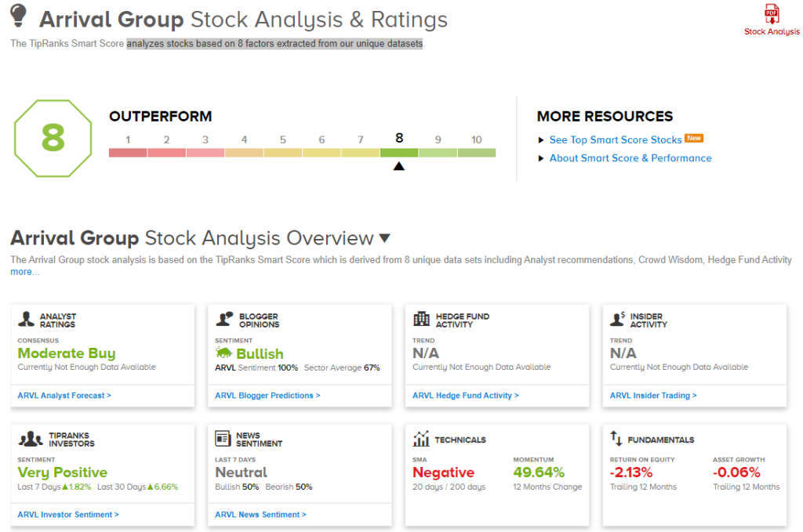Image resolution: width=803 pixels, height=532 pixels.
Task: Follow the ARVL Insider Trading link
Action: (x=653, y=396)
